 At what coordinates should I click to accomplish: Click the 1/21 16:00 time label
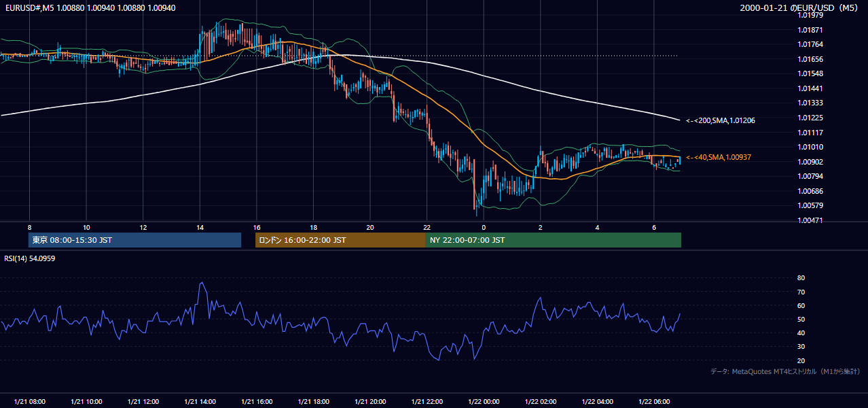click(257, 402)
